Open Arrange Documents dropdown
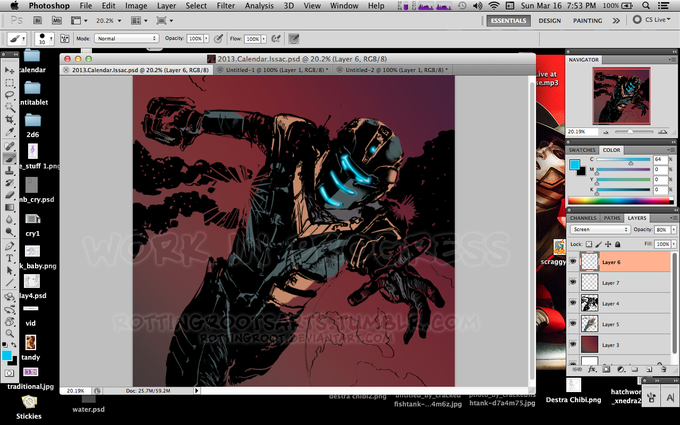Screen dimensions: 680x425 pos(140,20)
